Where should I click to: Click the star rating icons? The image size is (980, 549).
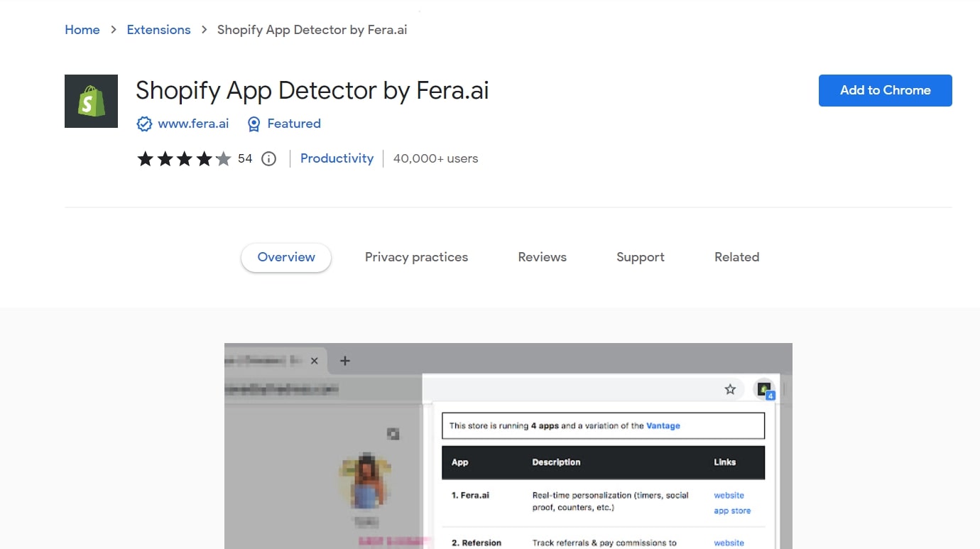coord(184,159)
